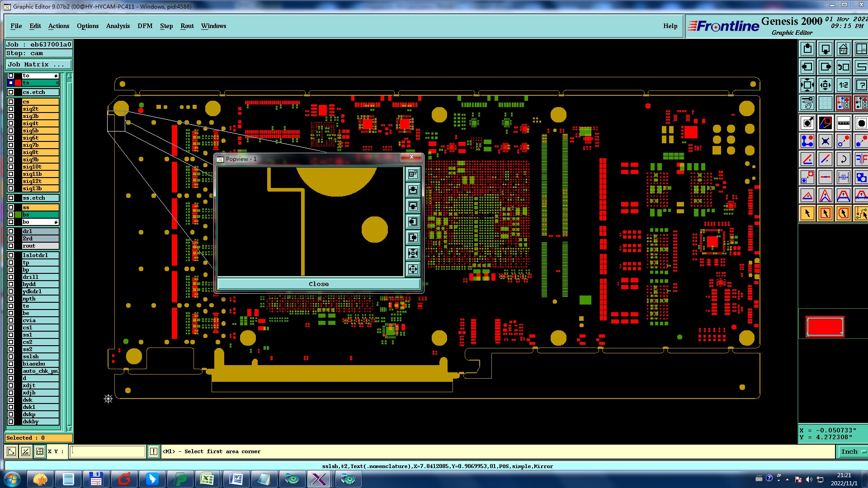The image size is (868, 488).
Task: Click the ruler measure tool icon
Action: (843, 123)
